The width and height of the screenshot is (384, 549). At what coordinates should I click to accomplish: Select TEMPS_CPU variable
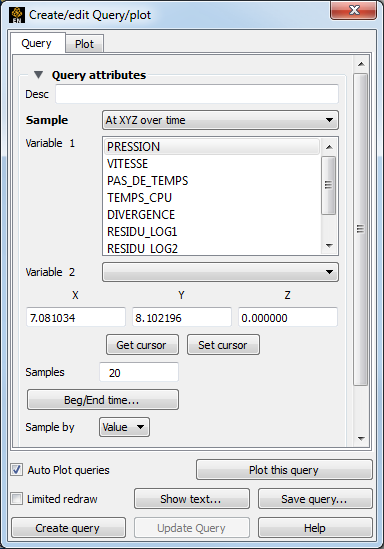tap(212, 197)
